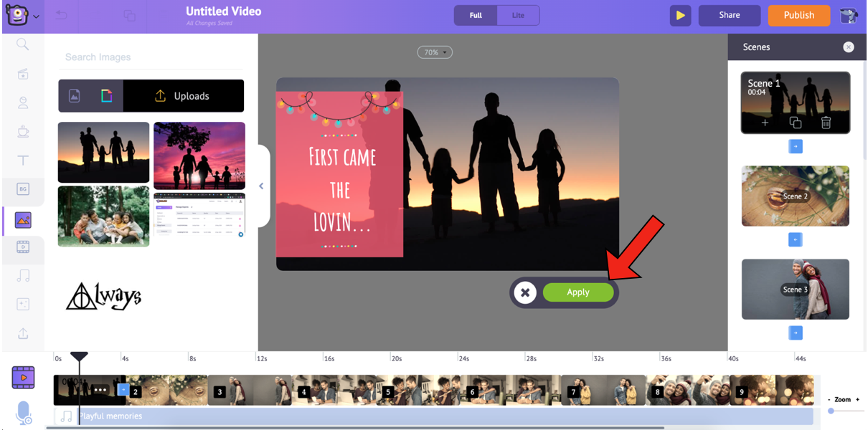Delete Scene 1 with trash icon
This screenshot has height=430, width=868.
826,123
